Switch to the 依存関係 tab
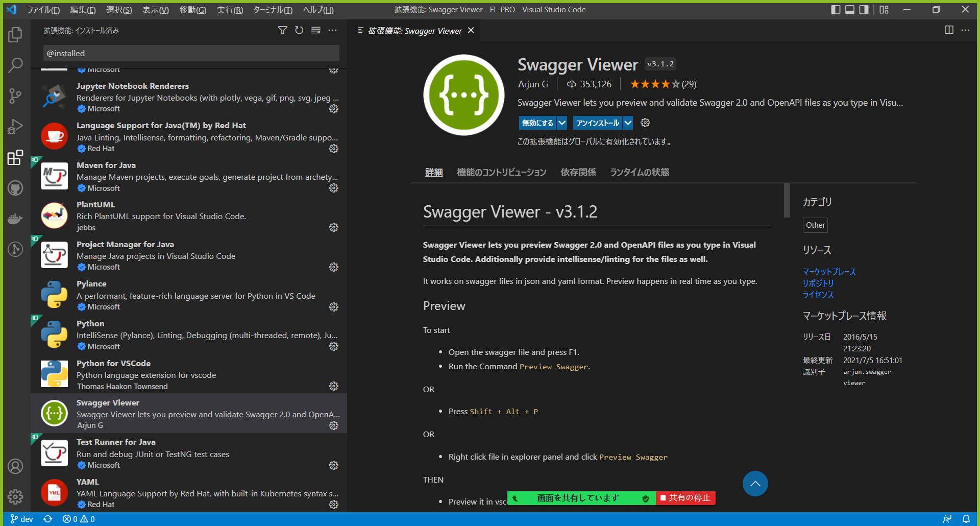The image size is (980, 526). [x=578, y=172]
